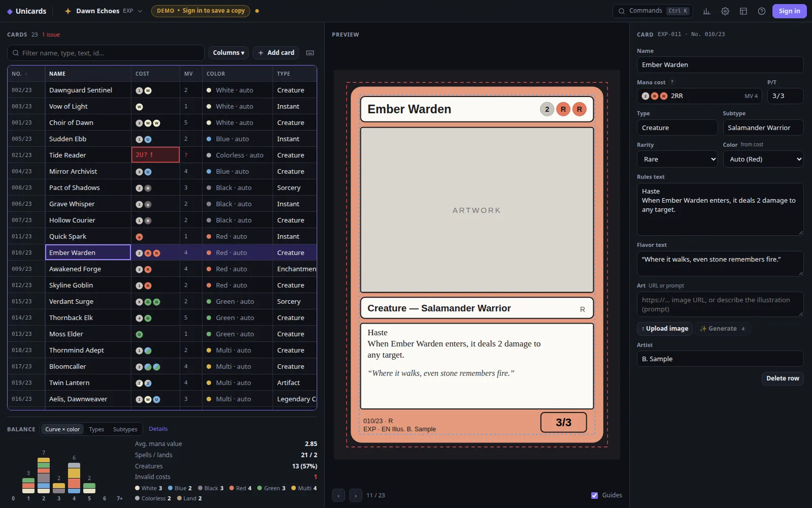The image size is (812, 508).
Task: Select the Aelis, Dawnweaver row
Action: [162, 399]
